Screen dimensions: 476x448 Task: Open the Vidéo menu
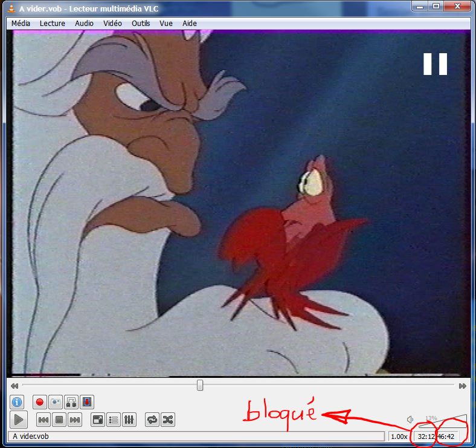tap(112, 24)
